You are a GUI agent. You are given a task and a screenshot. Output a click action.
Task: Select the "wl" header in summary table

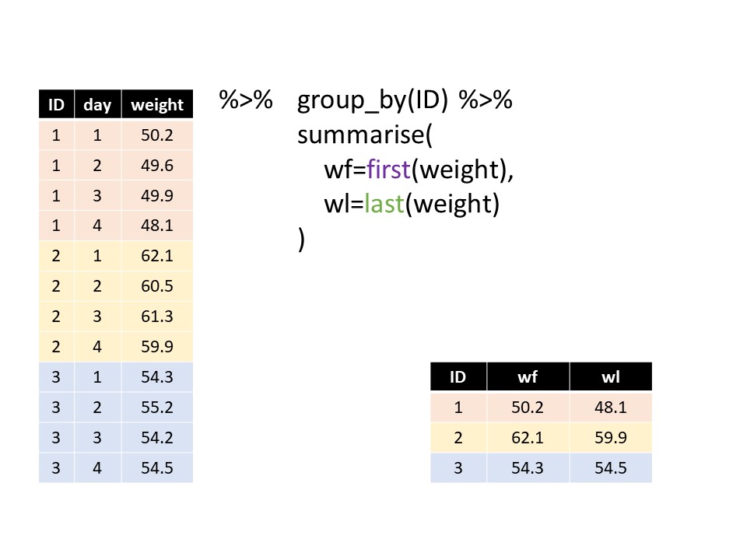coord(610,377)
